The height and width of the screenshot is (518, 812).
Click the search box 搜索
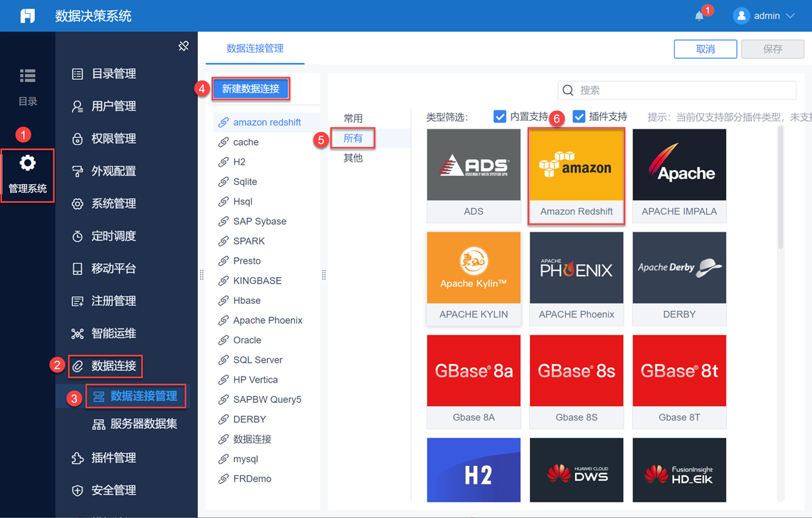tap(677, 90)
